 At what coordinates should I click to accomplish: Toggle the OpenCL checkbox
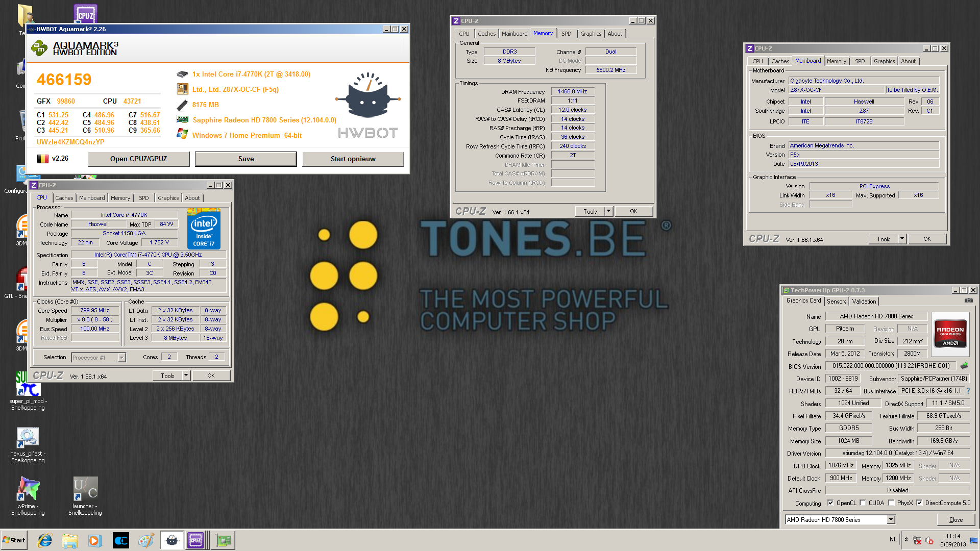pyautogui.click(x=830, y=503)
